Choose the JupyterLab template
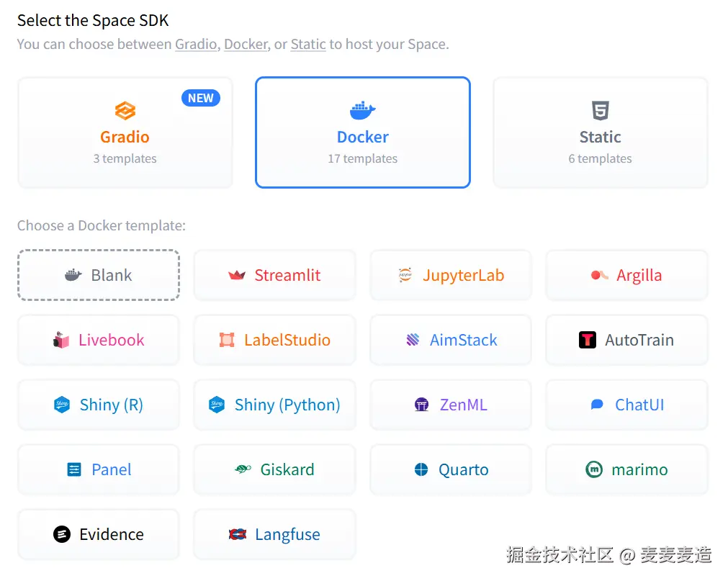Screen dimensions: 728x581 point(451,275)
